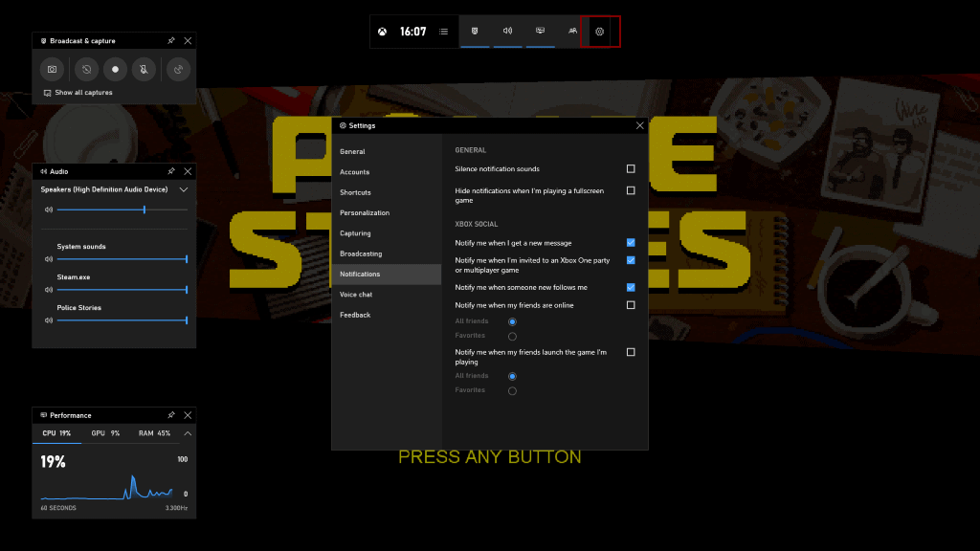Viewport: 980px width, 551px height.
Task: Collapse the Performance panel with the chevron
Action: (188, 432)
